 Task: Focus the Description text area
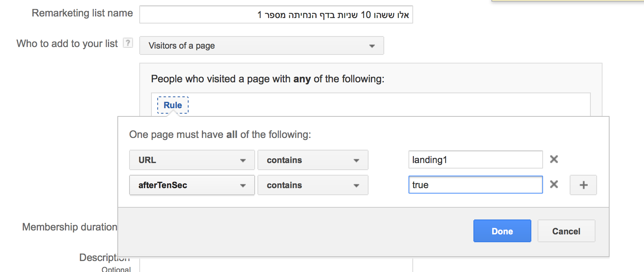pyautogui.click(x=276, y=265)
